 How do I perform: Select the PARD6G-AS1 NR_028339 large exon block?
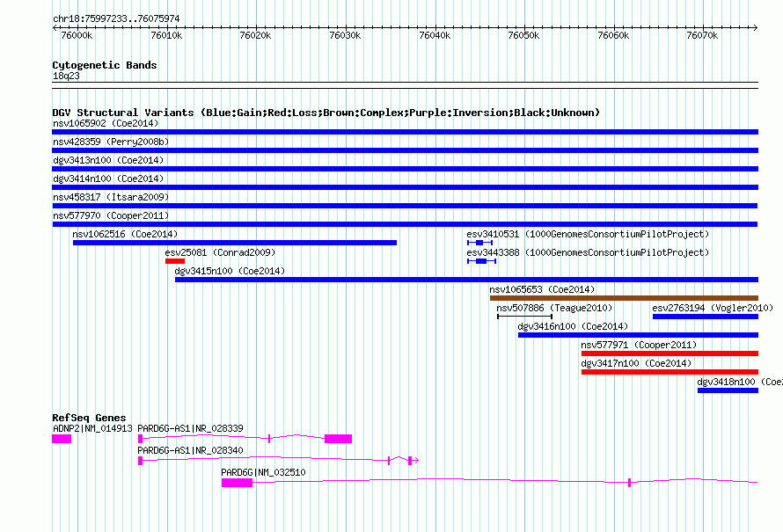[338, 439]
